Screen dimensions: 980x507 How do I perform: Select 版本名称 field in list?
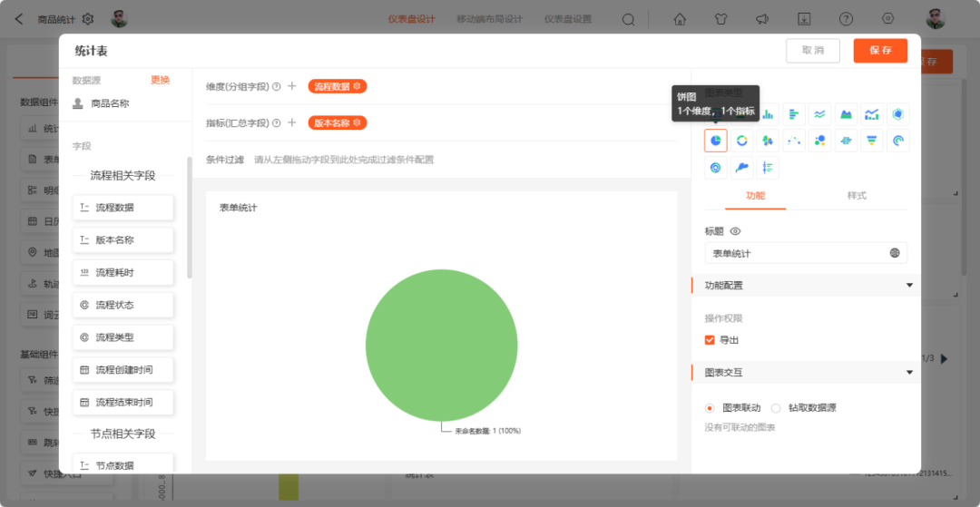(123, 239)
